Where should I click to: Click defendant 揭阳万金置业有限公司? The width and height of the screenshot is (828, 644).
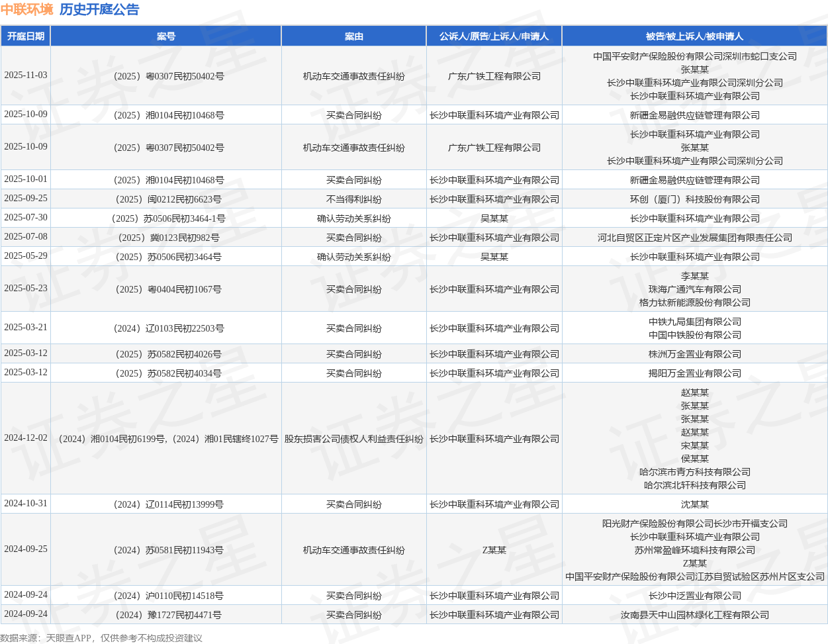pyautogui.click(x=695, y=373)
